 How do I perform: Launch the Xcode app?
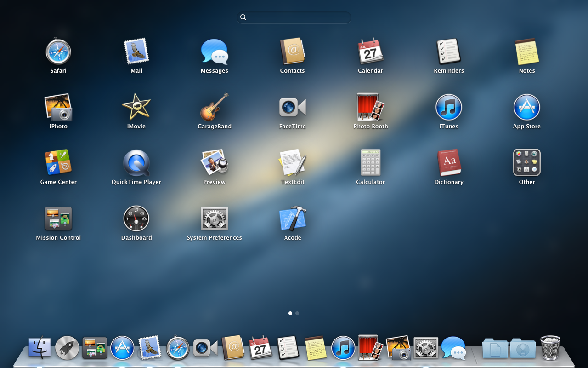click(293, 218)
